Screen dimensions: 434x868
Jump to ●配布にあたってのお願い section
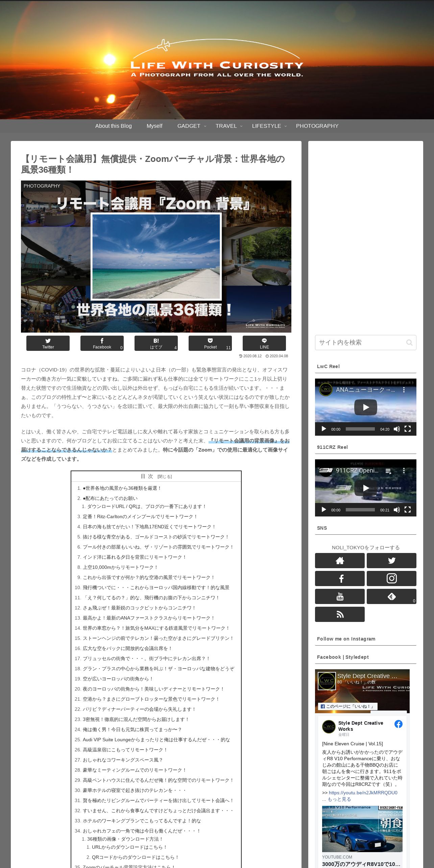[110, 498]
